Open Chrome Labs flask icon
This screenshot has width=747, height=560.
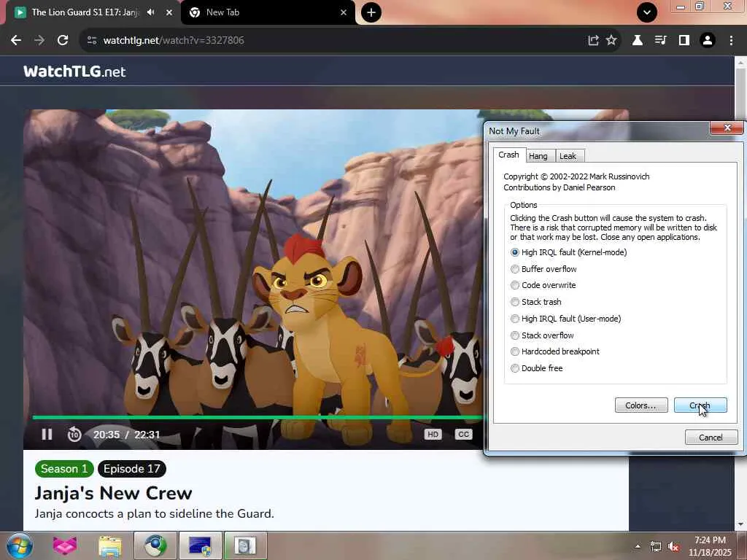click(637, 41)
